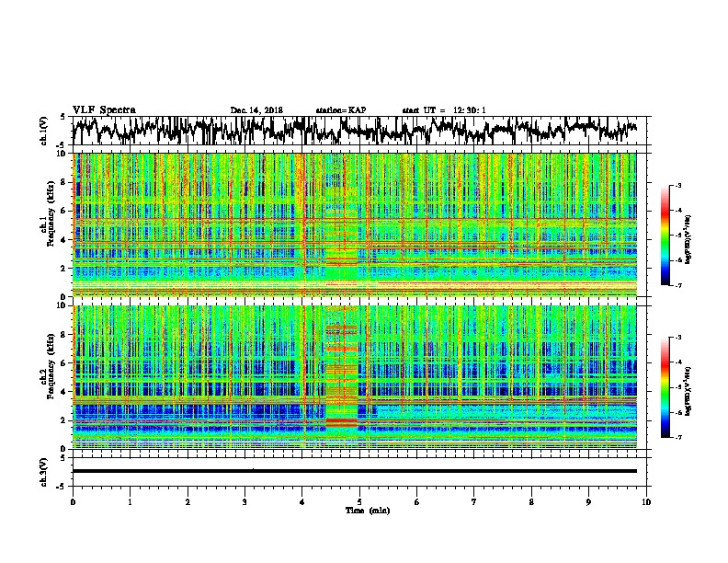Click the "start UT = 12:30: 1" text
This screenshot has width=728, height=563.
click(x=444, y=110)
